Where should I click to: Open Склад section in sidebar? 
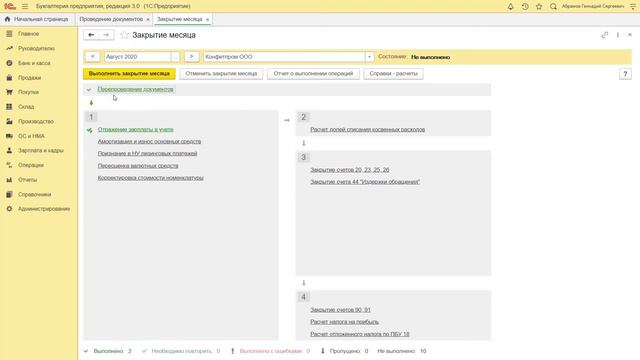pyautogui.click(x=26, y=107)
